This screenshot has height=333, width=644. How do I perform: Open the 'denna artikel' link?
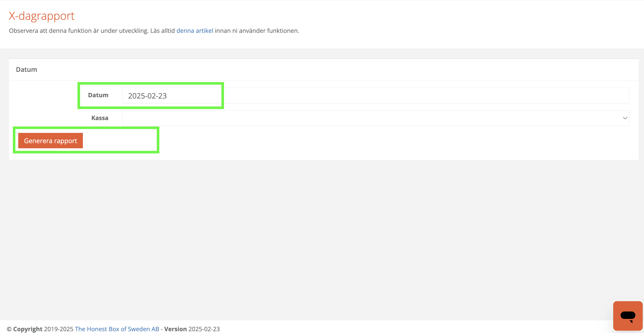(x=195, y=31)
